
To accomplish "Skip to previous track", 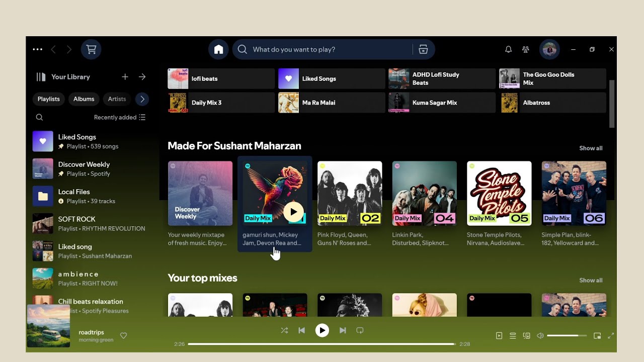I will click(x=302, y=330).
